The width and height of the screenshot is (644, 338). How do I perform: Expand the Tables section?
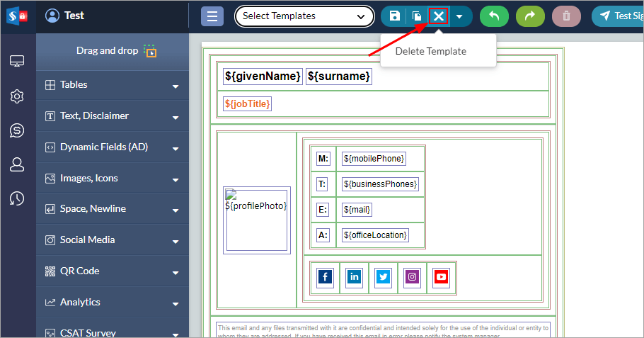coord(113,85)
